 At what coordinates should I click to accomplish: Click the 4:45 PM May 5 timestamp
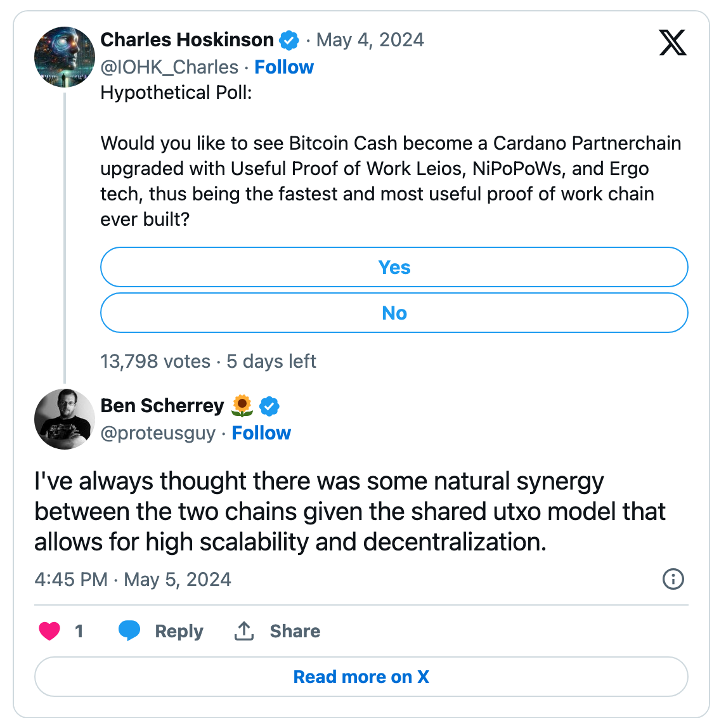point(133,580)
